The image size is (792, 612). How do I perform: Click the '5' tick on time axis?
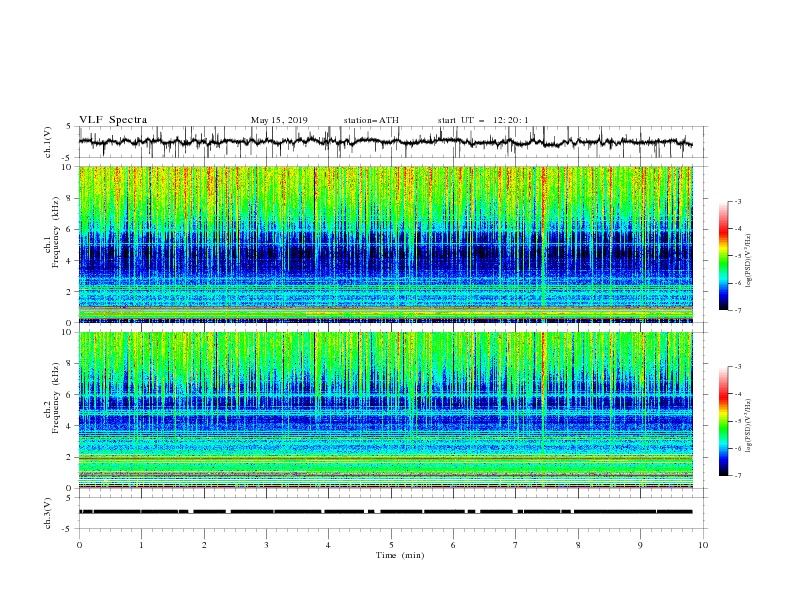tap(391, 545)
